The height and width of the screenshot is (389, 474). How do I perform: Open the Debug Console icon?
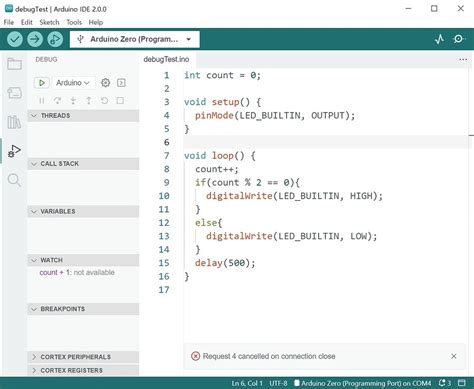[x=121, y=83]
